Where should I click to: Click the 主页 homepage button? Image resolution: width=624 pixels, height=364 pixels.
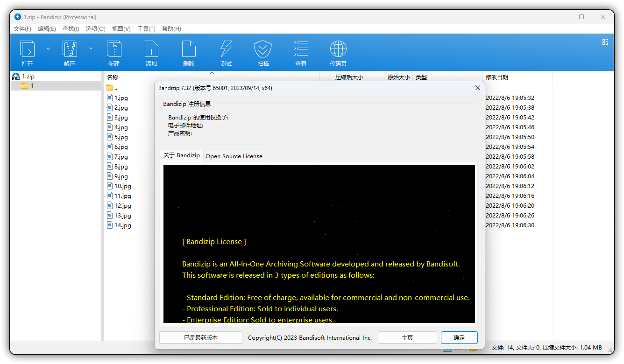407,337
